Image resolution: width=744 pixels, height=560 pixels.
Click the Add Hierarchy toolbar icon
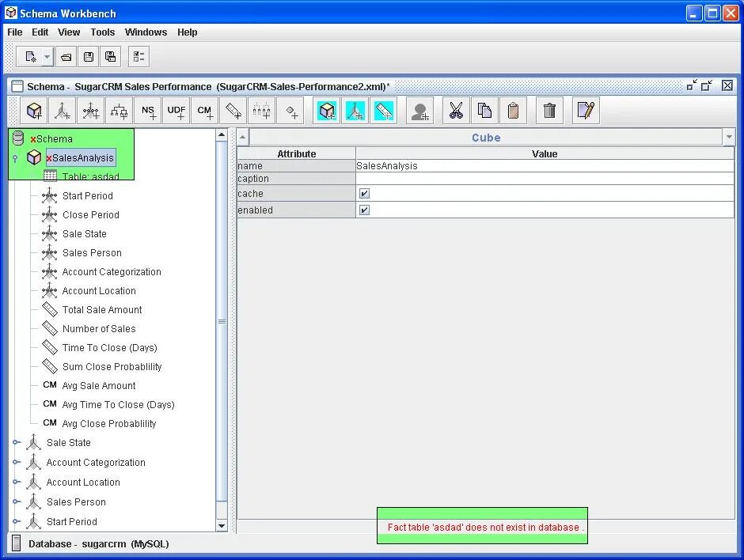click(119, 111)
